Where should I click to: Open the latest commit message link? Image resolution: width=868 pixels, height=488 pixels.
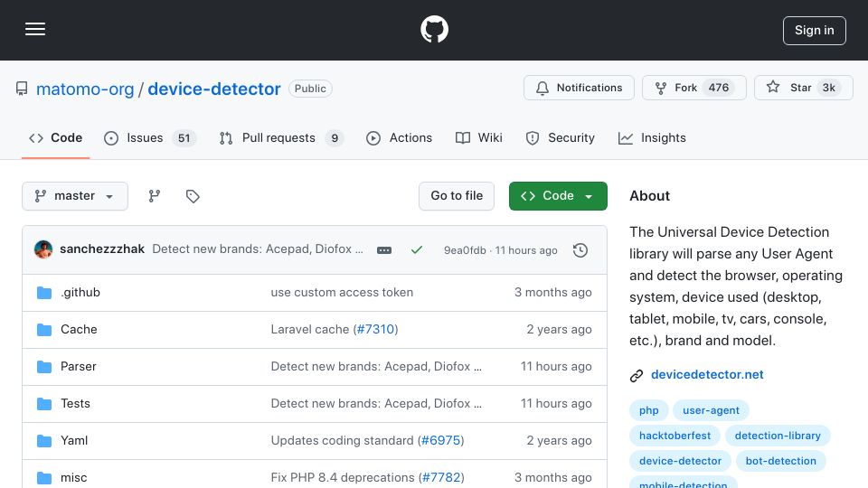coord(258,249)
